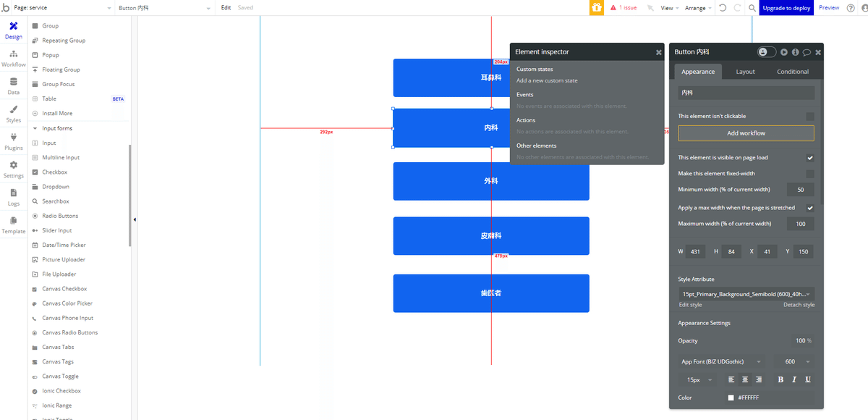The width and height of the screenshot is (868, 420).
Task: Check 'This element isn't clickable'
Action: pos(810,116)
